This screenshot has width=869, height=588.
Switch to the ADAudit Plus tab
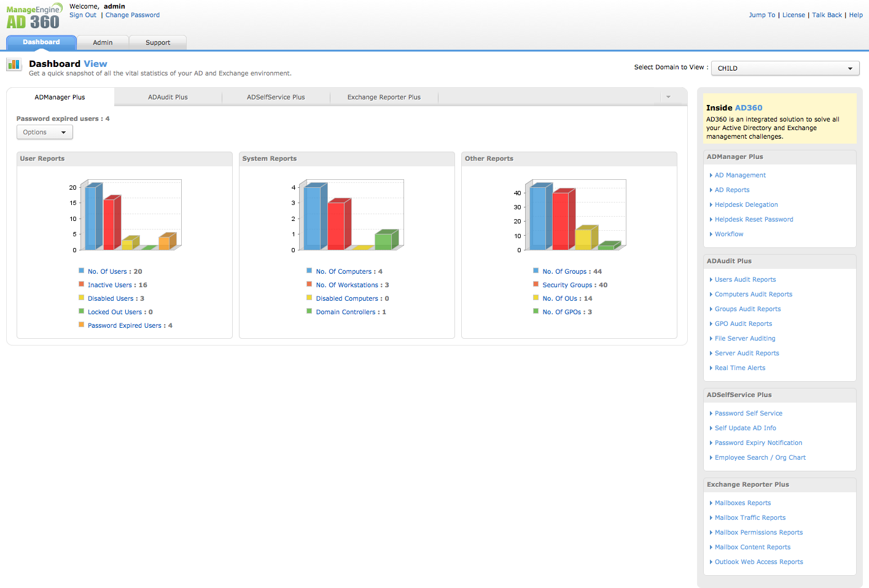point(168,97)
